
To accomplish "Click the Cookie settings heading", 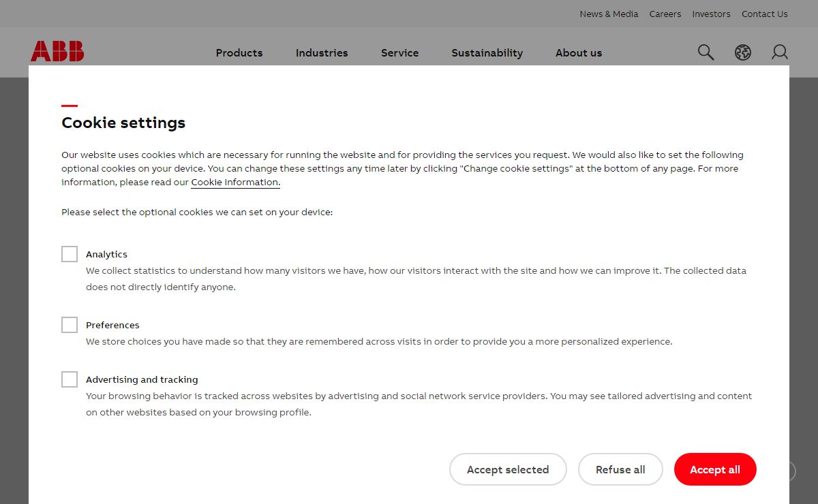I will click(x=123, y=123).
